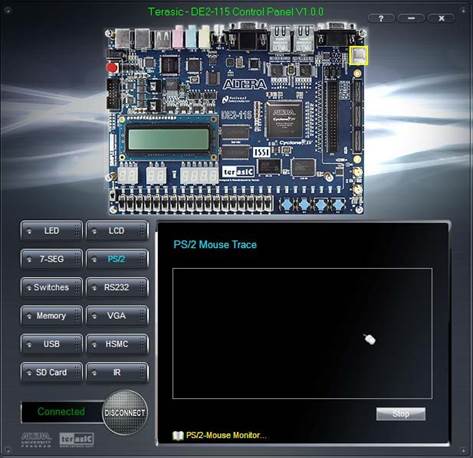The width and height of the screenshot is (473, 458).
Task: Click the book icon beside PS/2-Mouse Monitor
Action: coord(178,436)
